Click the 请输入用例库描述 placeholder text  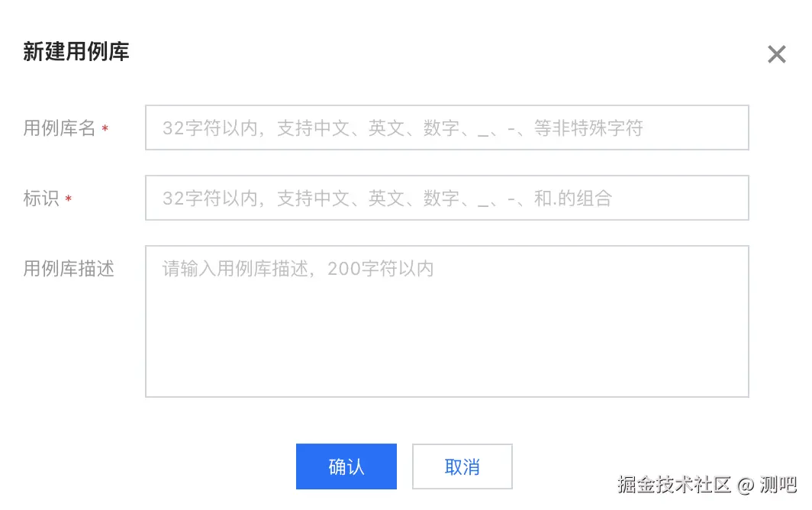pos(235,269)
